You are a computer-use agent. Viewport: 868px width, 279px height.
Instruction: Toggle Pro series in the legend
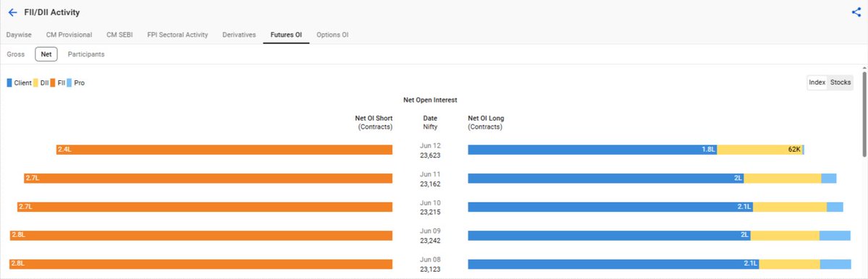click(x=76, y=83)
